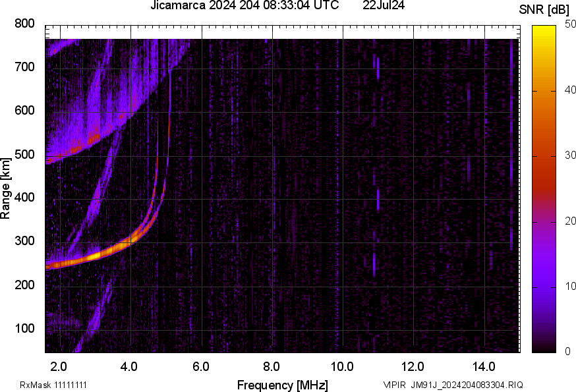The image size is (576, 392).
Task: Click the title text 'Jicamarca 2024 204 08:33:04 UTC'
Action: [x=245, y=5]
